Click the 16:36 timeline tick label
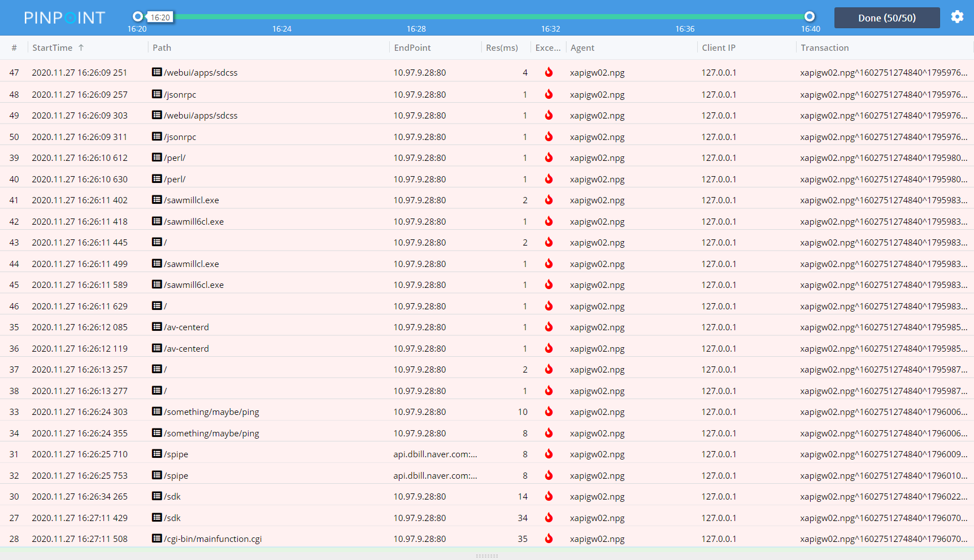The height and width of the screenshot is (560, 974). [x=685, y=29]
